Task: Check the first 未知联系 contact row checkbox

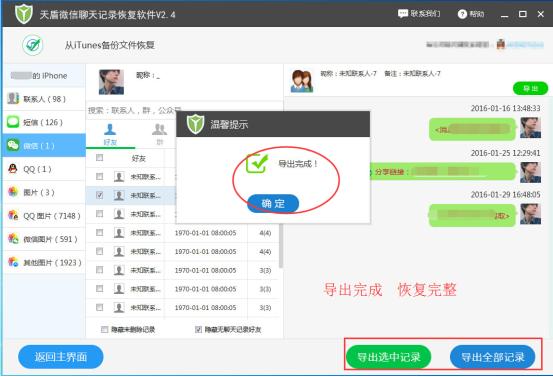Action: coord(99,176)
